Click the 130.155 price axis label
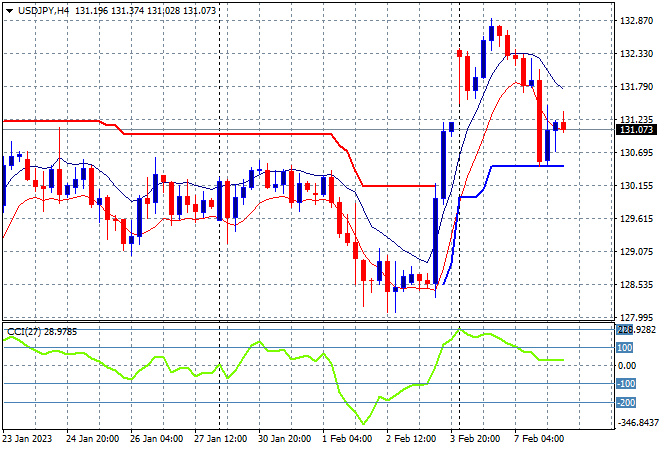 [x=636, y=186]
